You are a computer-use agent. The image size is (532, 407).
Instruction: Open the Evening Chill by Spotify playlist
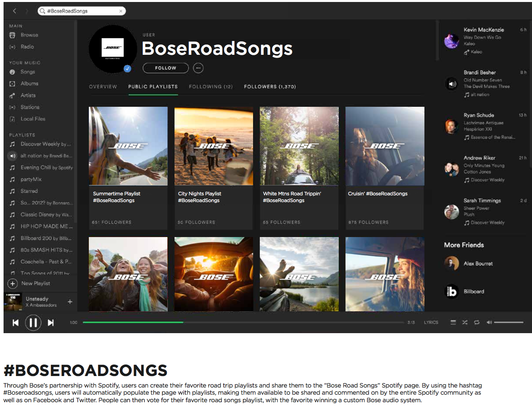coord(46,168)
